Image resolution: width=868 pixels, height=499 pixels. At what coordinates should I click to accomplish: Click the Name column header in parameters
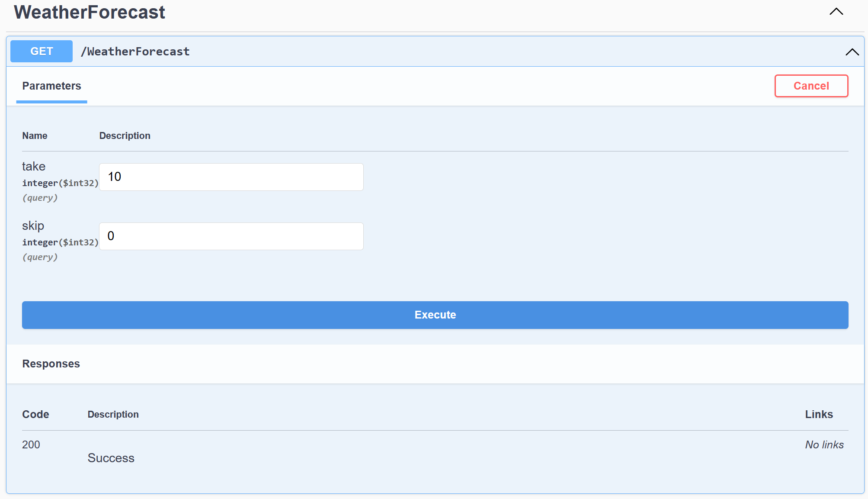35,136
